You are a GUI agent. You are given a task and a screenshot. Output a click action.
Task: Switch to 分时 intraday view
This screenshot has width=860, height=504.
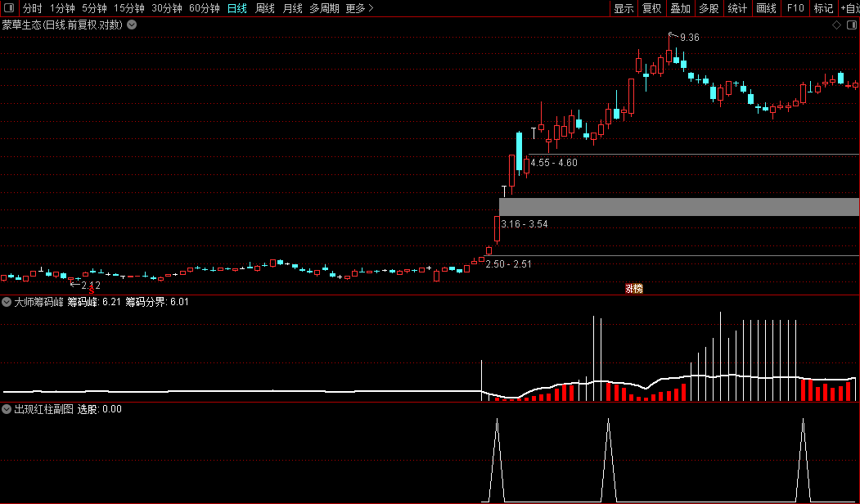pos(33,8)
